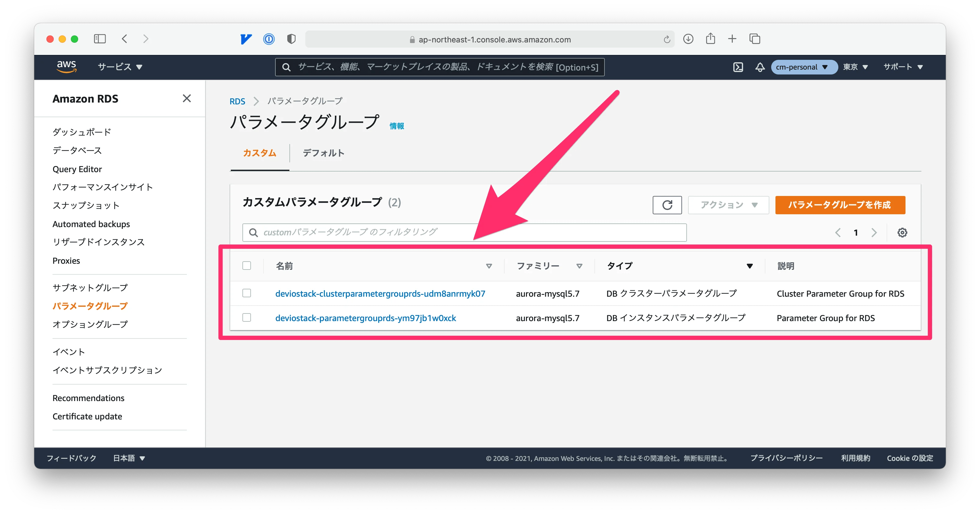Go to the next page with the right arrow
This screenshot has height=514, width=980.
874,233
